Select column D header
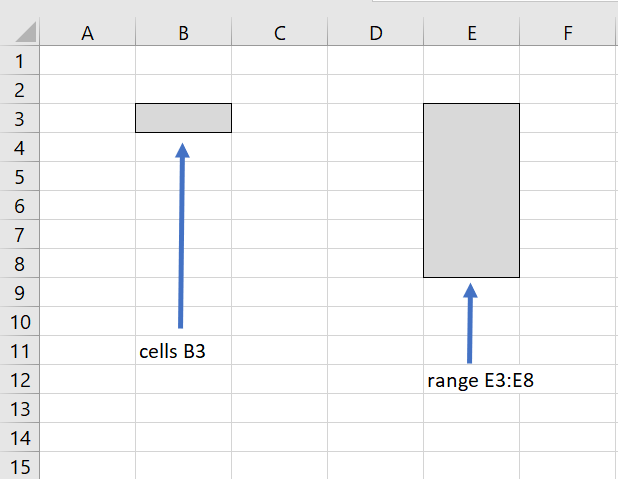 pyautogui.click(x=375, y=33)
